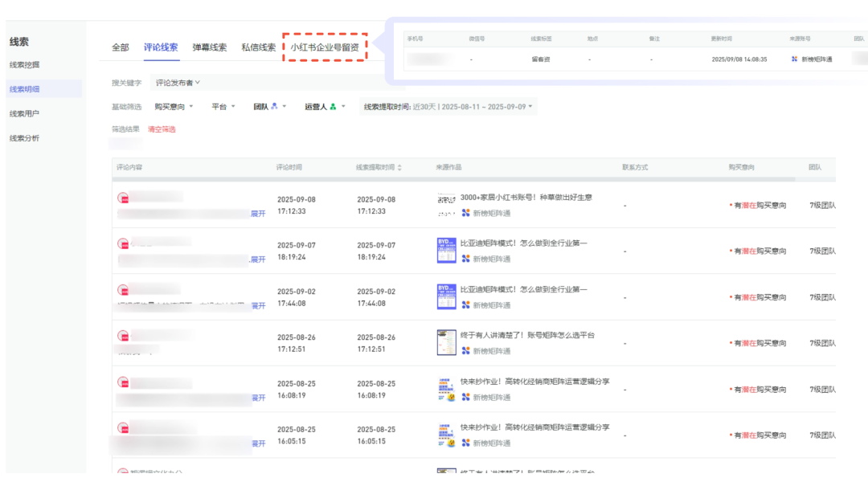
Task: Click the 新榜矩阵通 logo in the 2025-09-07 row
Action: click(465, 259)
